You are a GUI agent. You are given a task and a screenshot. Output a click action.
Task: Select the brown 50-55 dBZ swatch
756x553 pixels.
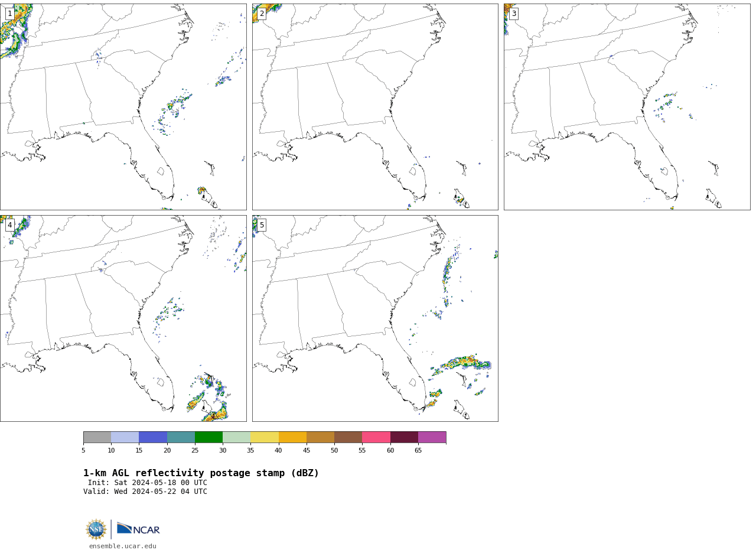point(348,437)
